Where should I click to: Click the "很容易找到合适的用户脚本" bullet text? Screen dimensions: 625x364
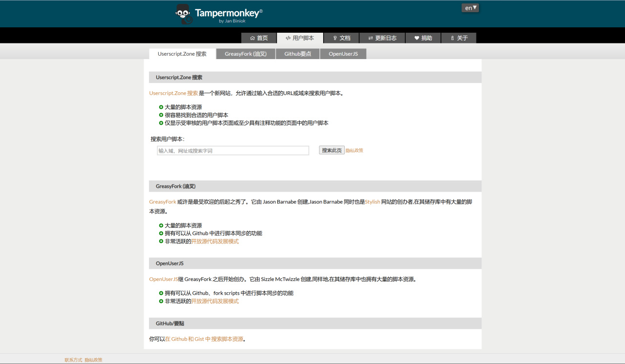click(x=196, y=115)
